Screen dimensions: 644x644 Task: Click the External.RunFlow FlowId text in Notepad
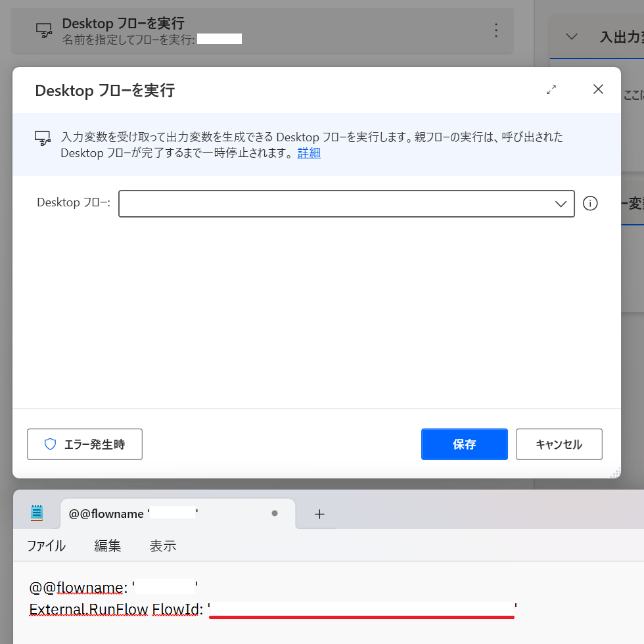point(116,609)
